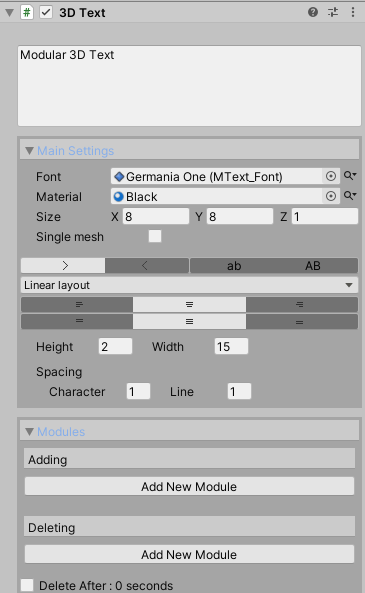The height and width of the screenshot is (593, 365).
Task: Click the Material object picker circle
Action: coord(331,196)
